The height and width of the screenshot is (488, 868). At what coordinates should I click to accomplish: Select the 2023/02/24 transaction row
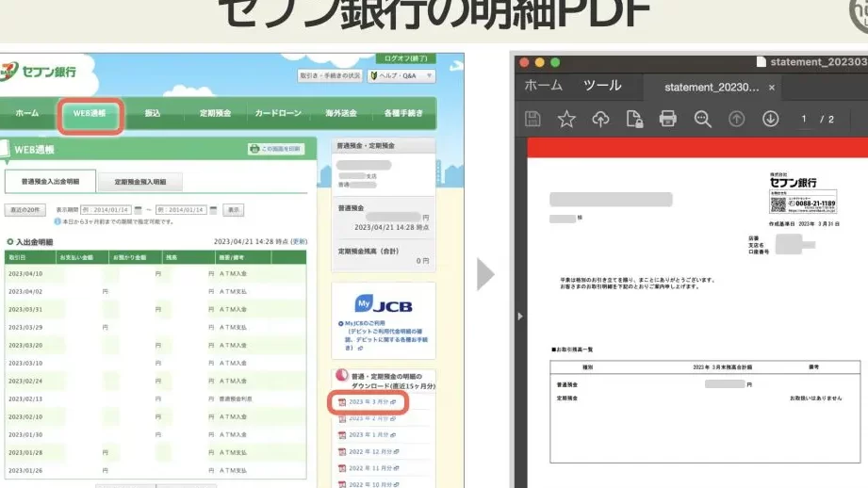[x=156, y=382]
